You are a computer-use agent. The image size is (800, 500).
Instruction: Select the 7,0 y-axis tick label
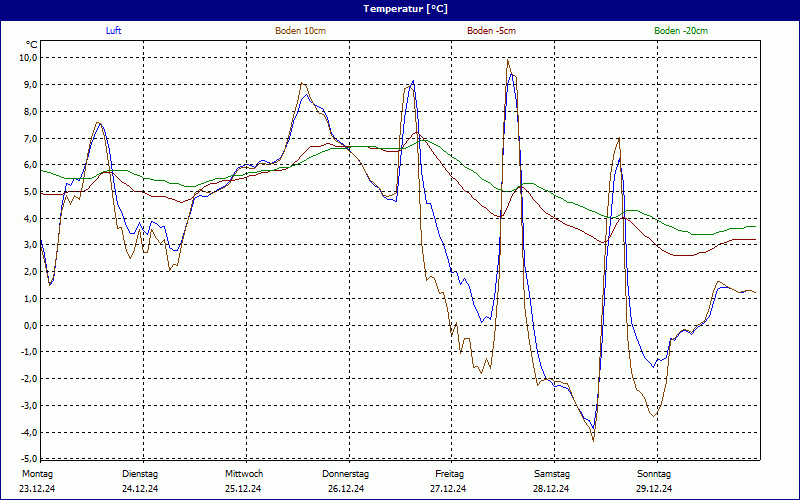(30, 138)
